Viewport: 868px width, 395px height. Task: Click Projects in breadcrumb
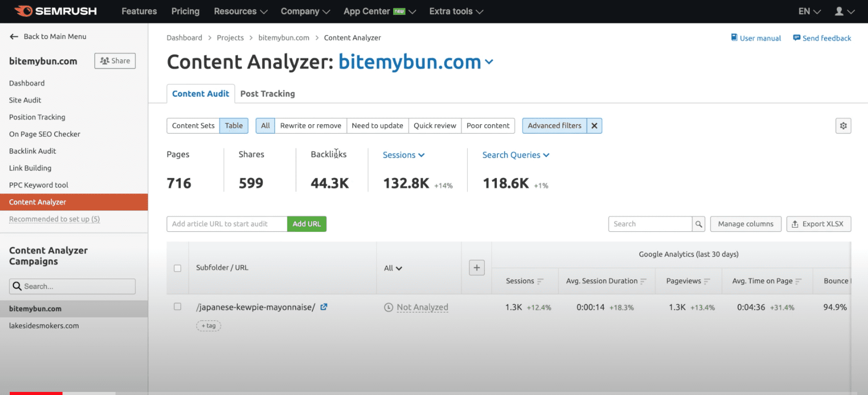(230, 38)
